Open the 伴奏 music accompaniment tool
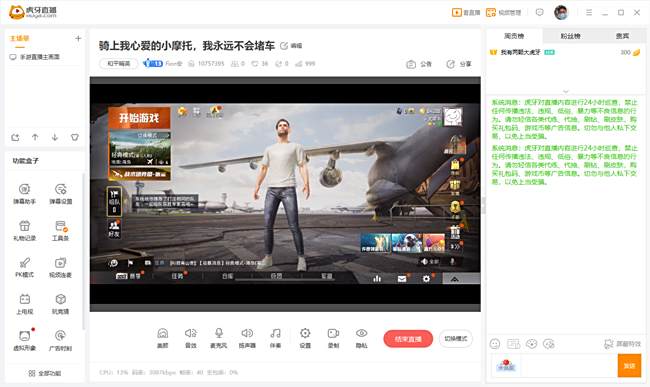This screenshot has width=650, height=387. 275,338
